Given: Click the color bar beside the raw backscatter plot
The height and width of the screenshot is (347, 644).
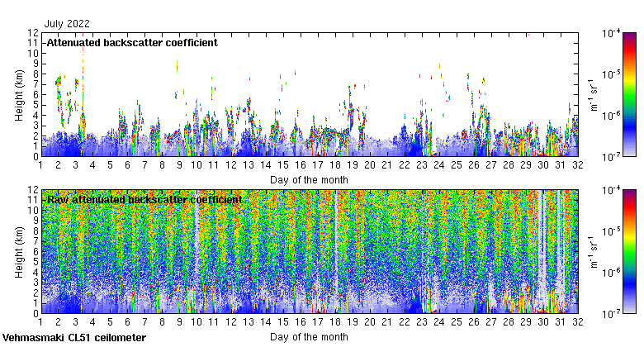Looking at the screenshot, I should point(629,252).
